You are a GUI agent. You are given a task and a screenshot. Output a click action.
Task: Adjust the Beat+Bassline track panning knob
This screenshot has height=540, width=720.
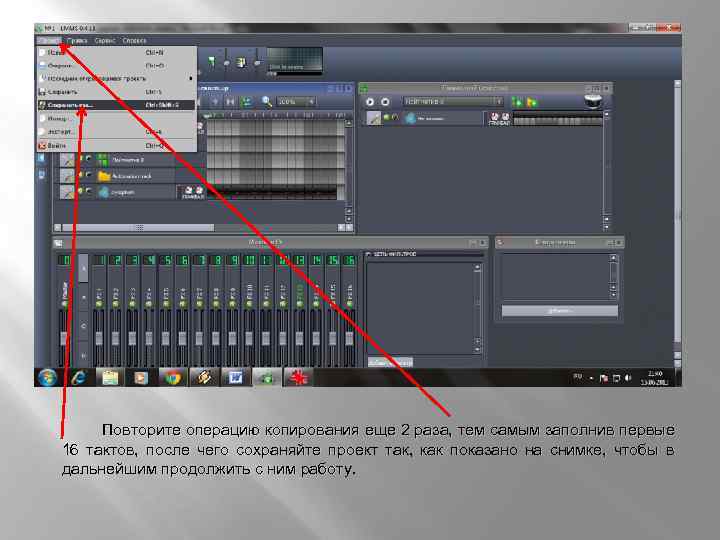click(x=506, y=116)
